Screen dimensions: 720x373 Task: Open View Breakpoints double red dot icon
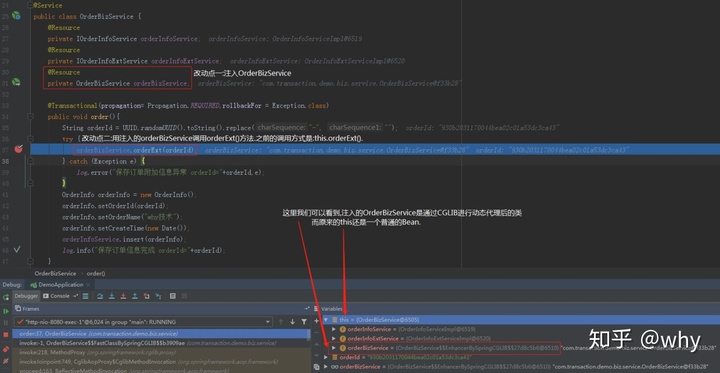(6, 349)
